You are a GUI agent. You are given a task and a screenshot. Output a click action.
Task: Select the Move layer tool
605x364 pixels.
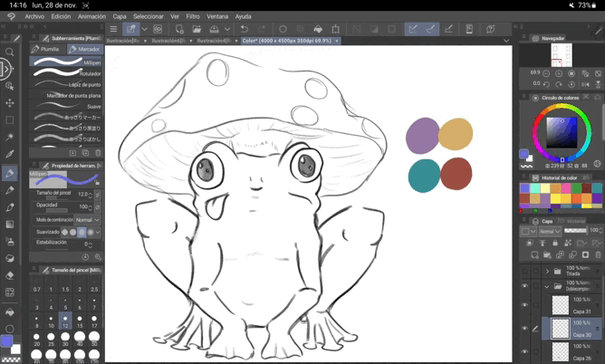[10, 102]
